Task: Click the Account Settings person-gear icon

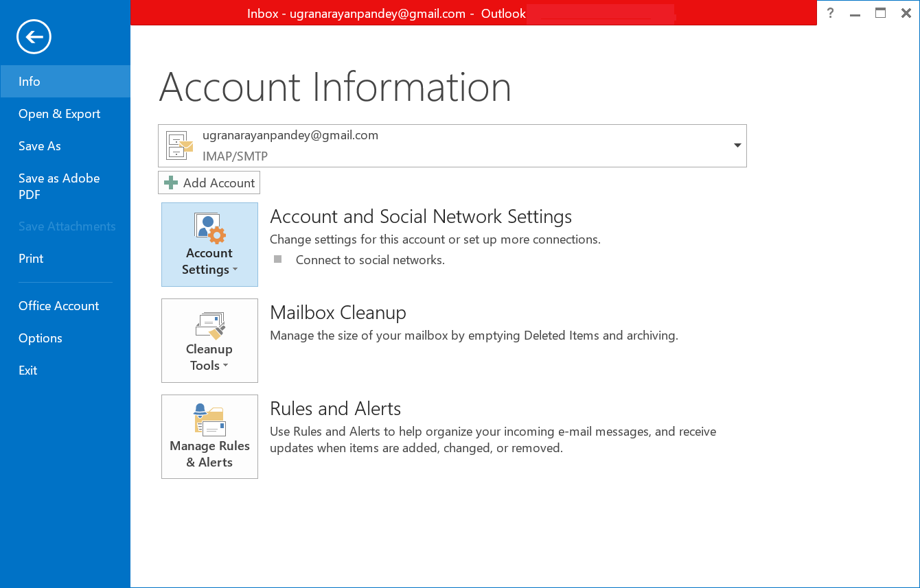Action: [209, 228]
